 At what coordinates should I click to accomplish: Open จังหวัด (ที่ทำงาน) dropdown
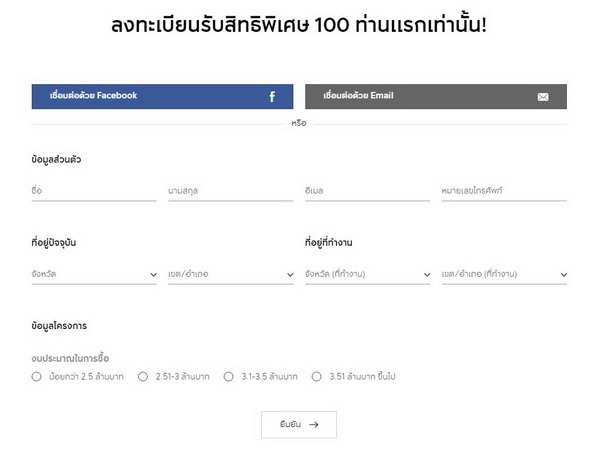pos(367,274)
